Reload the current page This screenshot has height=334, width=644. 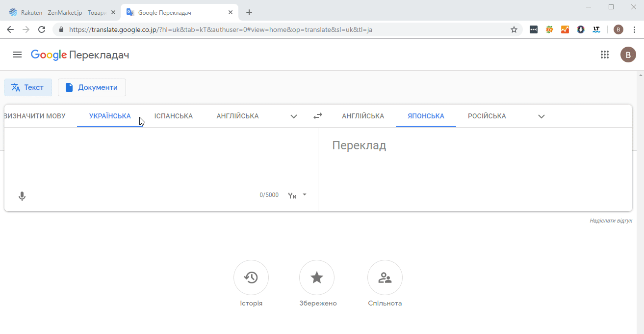[x=42, y=29]
